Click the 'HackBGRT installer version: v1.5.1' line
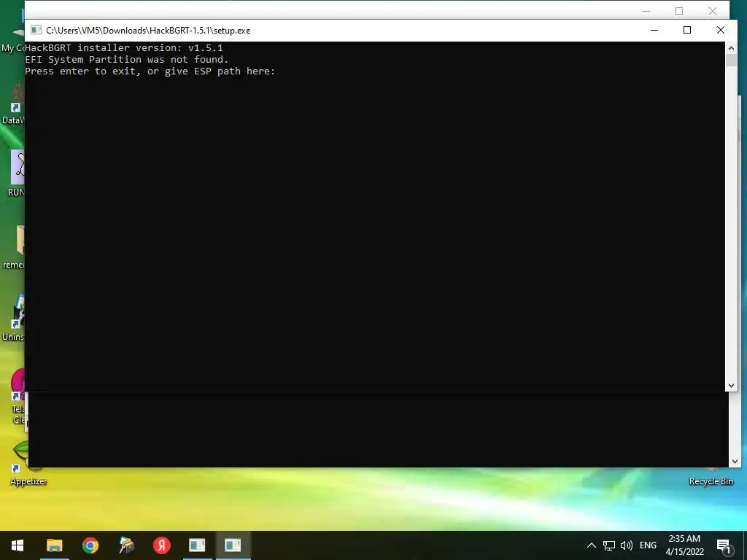Viewport: 747px width, 560px height. [124, 47]
